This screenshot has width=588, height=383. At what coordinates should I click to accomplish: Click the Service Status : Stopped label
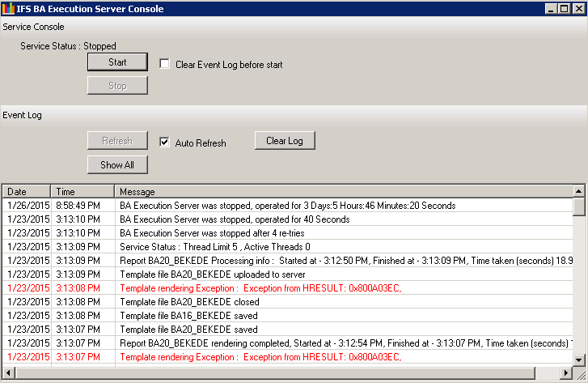pyautogui.click(x=68, y=46)
